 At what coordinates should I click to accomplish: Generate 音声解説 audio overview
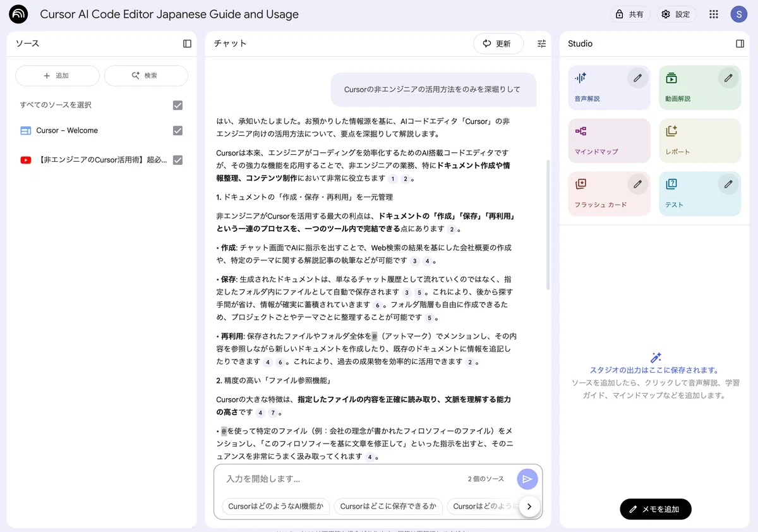click(609, 88)
